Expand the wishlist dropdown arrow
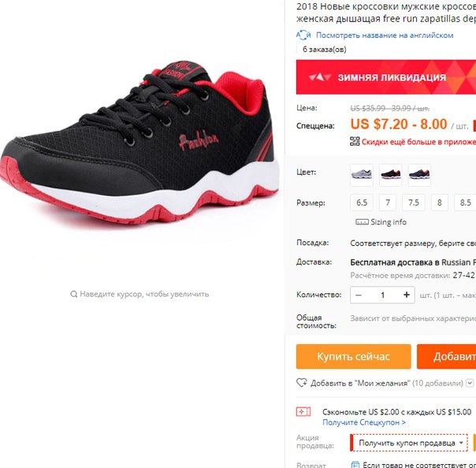476x468 pixels. (x=470, y=383)
